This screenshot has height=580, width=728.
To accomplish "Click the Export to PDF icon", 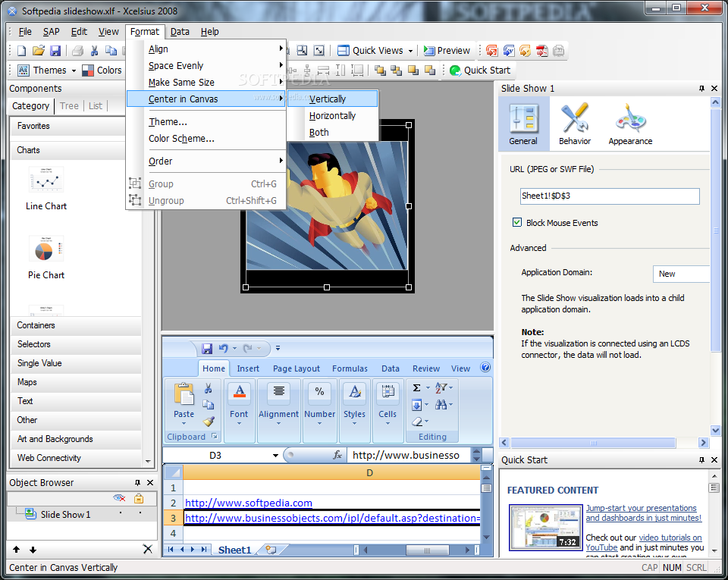I will pos(541,51).
